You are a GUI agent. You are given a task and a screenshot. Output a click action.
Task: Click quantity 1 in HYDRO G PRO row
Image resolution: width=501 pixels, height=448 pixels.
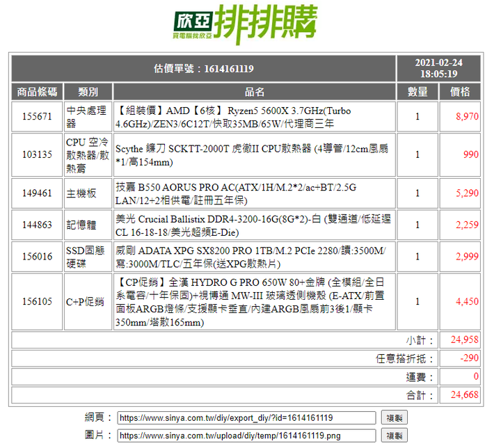[417, 302]
